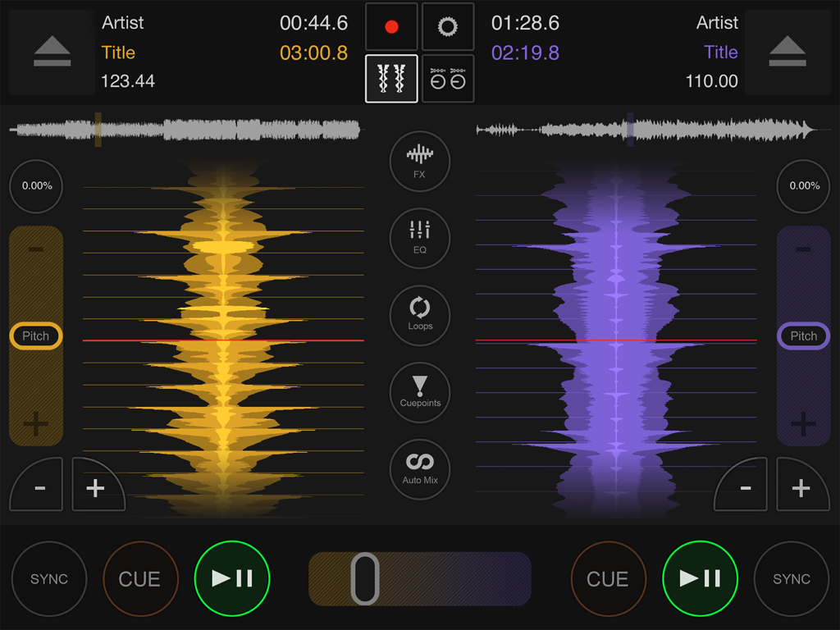The width and height of the screenshot is (840, 630).
Task: Open the Loops panel
Action: pos(419,316)
